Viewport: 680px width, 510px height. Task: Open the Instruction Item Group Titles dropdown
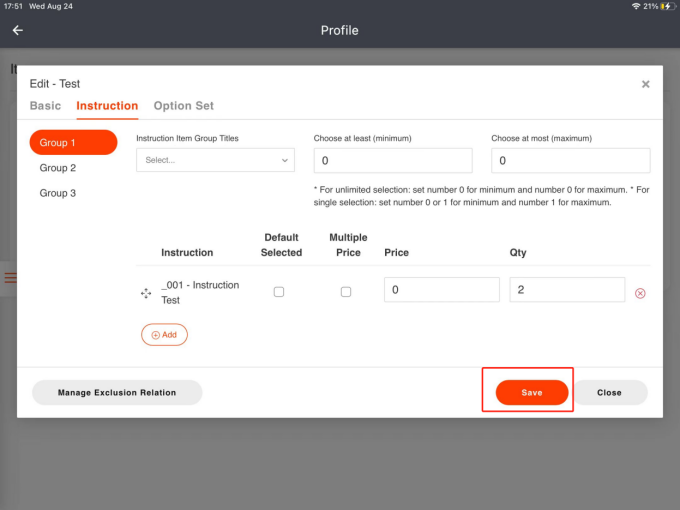215,160
